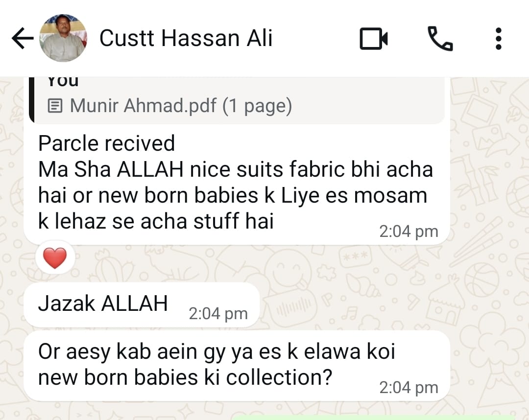Open the three-dot more options menu
This screenshot has width=529, height=420.
498,39
